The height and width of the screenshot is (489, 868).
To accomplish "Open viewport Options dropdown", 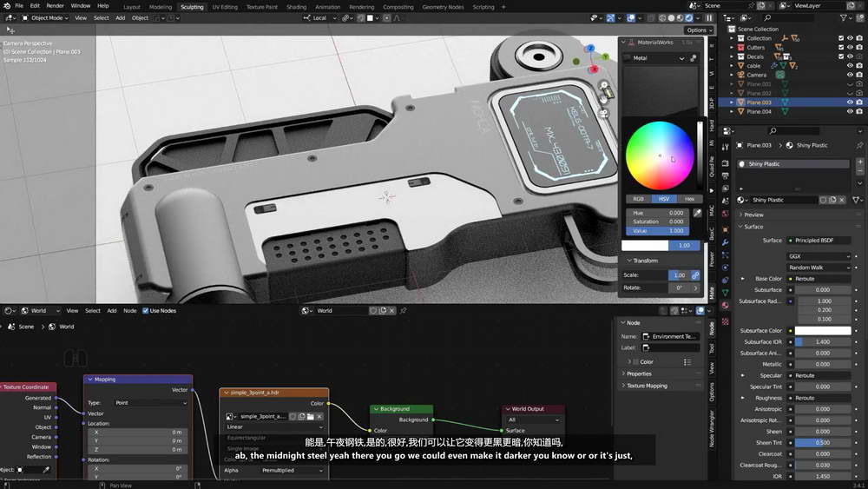I will [699, 30].
